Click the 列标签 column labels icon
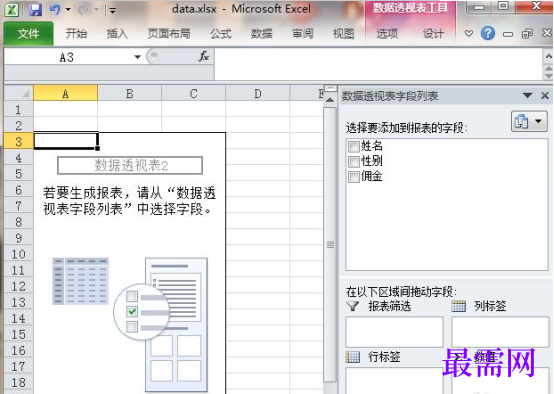554x394 pixels. coord(459,306)
